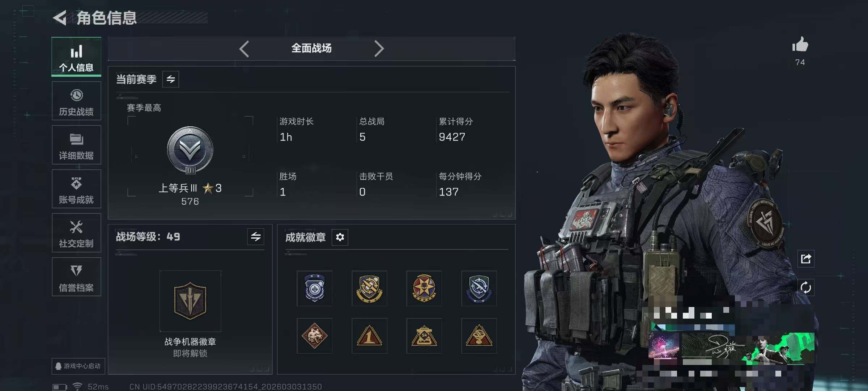Go back using the arrow beside 角色信息
The width and height of the screenshot is (868, 391).
[60, 18]
